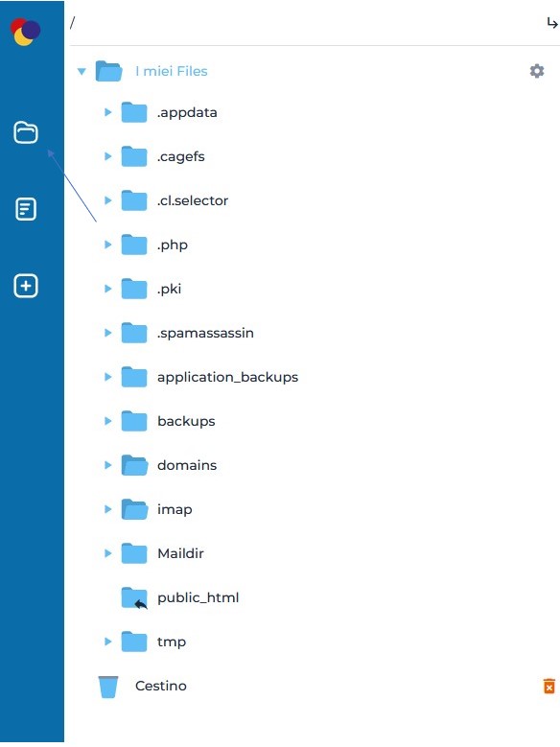Image resolution: width=560 pixels, height=747 pixels.
Task: Click the go-to-path arrow icon at top right
Action: (552, 22)
